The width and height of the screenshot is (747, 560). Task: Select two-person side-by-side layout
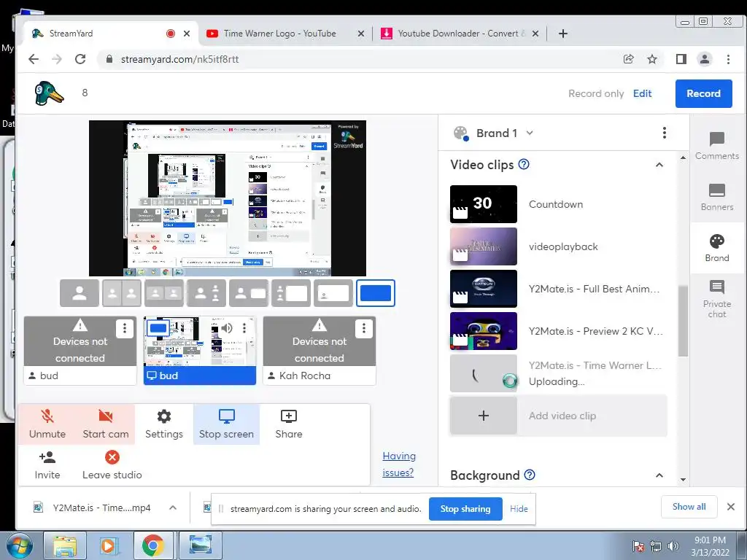click(x=122, y=293)
